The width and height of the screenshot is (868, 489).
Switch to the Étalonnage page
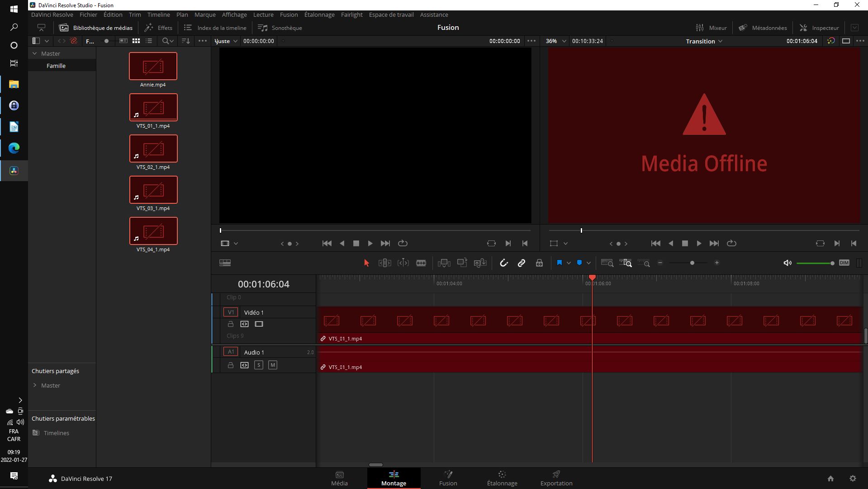pos(502,479)
